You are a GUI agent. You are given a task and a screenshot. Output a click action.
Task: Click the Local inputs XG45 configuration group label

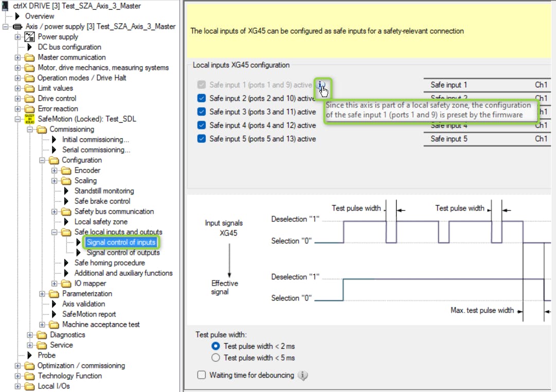241,65
